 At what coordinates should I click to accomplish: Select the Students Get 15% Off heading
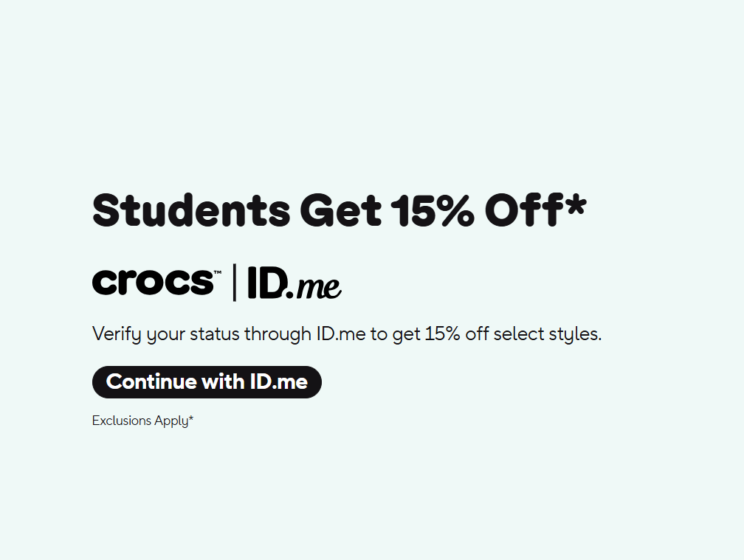point(340,210)
